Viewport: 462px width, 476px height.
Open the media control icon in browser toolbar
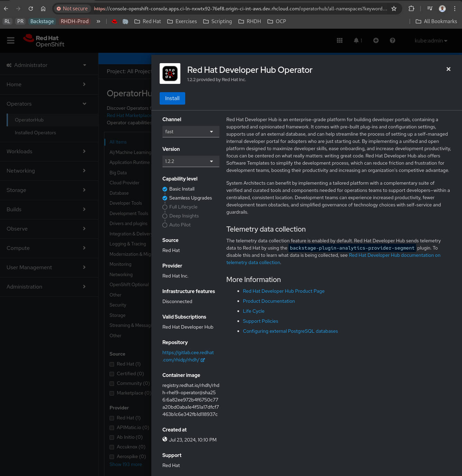[x=430, y=9]
